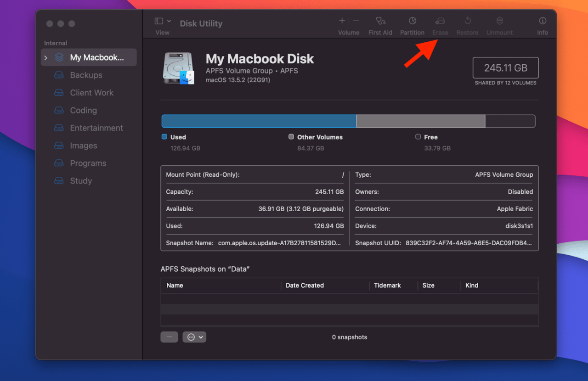Expand the My Macbook disk tree chevron
Image resolution: width=588 pixels, height=381 pixels.
46,58
